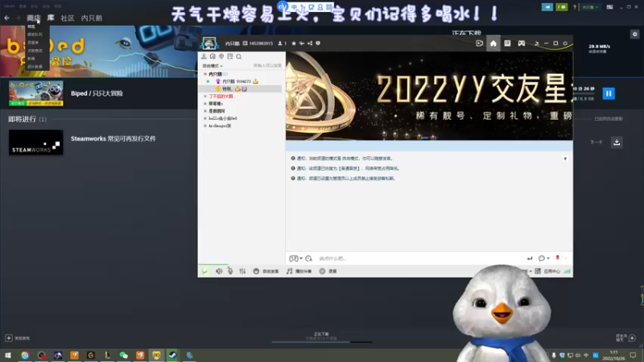Viewport: 644px width, 362px height.
Task: Open the 商店 tab in Steam
Action: 33,18
